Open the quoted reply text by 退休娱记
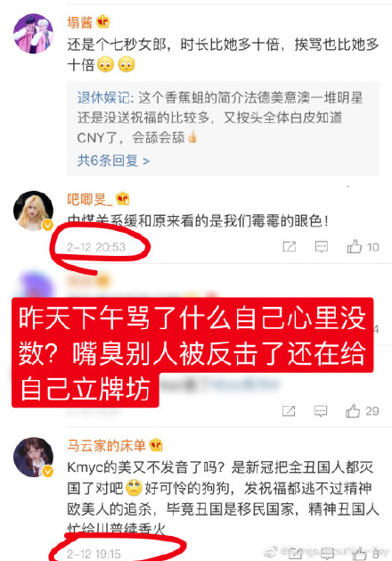The image size is (392, 561). (x=220, y=118)
